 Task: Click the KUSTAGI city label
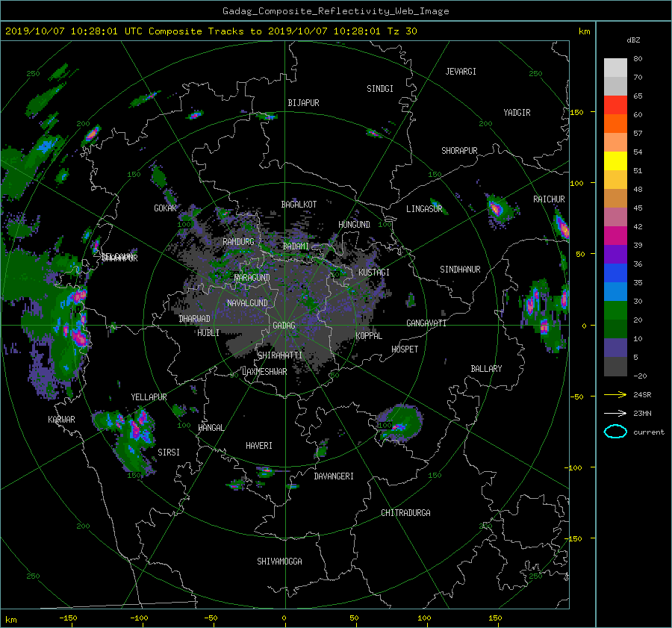pos(374,273)
